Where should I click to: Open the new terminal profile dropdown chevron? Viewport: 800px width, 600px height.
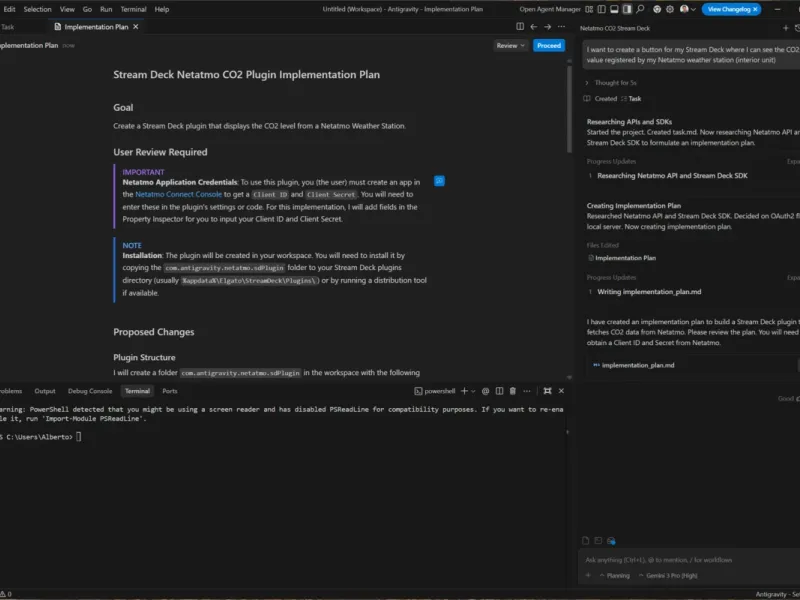tap(473, 391)
